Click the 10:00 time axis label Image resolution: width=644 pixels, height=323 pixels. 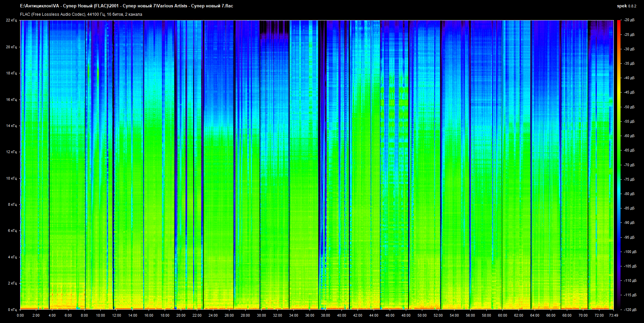pyautogui.click(x=100, y=315)
